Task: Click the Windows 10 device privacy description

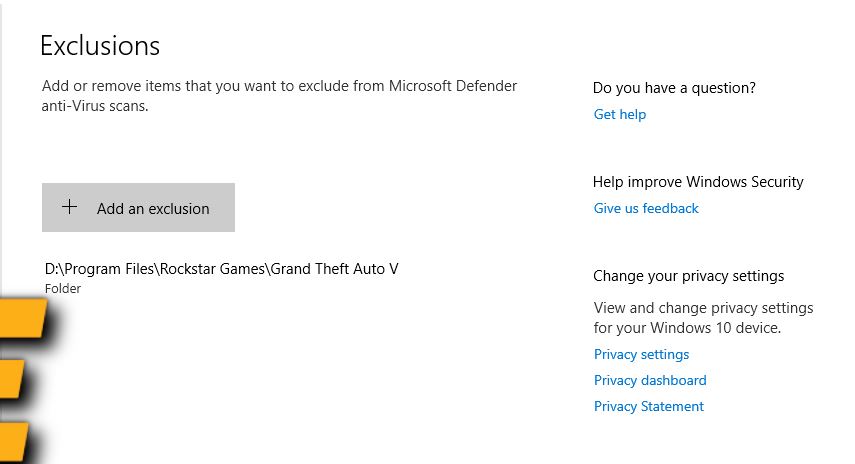Action: tap(703, 317)
